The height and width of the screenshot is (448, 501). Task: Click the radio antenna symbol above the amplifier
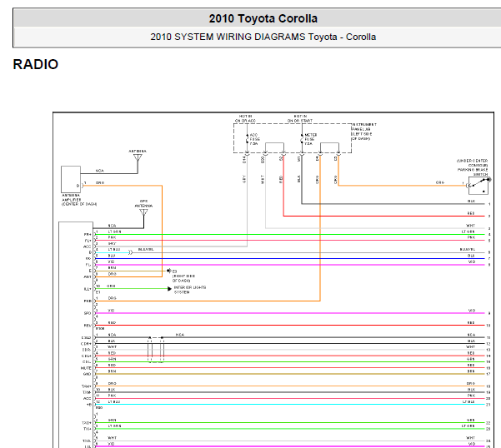tap(138, 158)
